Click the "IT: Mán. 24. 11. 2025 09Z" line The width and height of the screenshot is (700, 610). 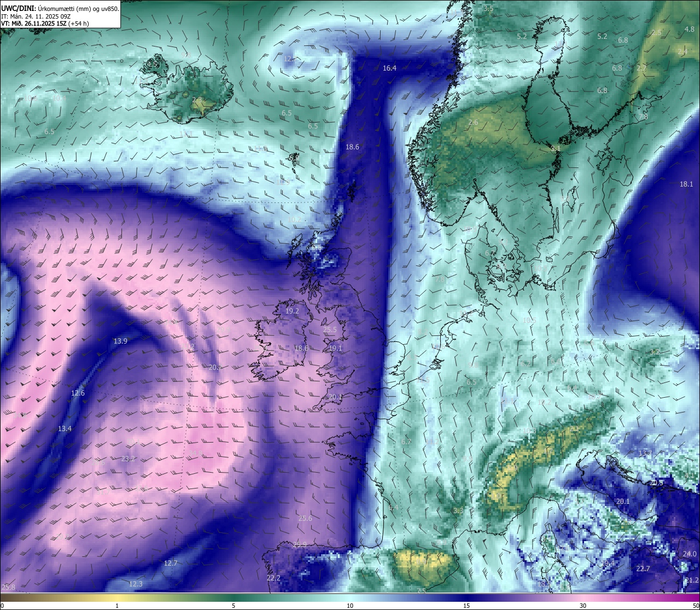click(35, 16)
